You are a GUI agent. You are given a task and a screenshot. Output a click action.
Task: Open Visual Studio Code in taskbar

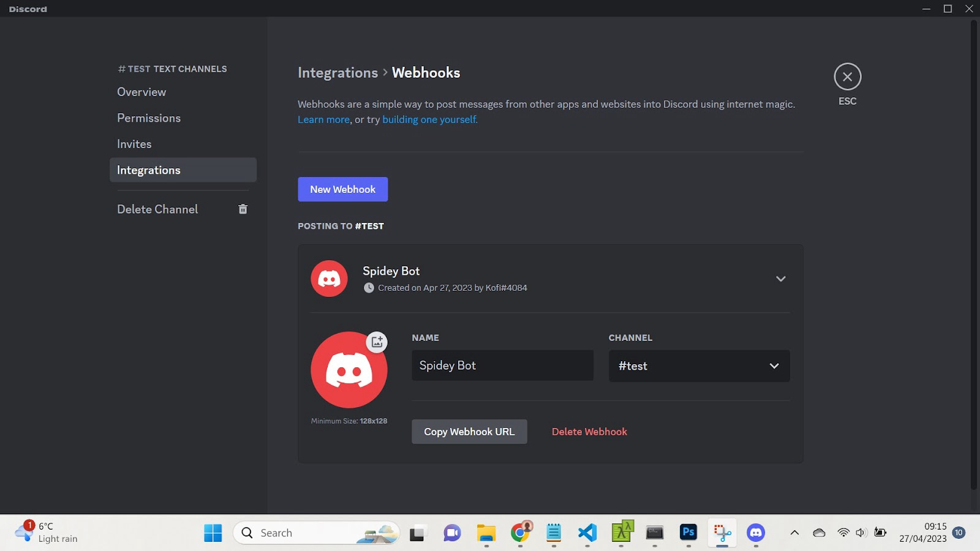[587, 533]
